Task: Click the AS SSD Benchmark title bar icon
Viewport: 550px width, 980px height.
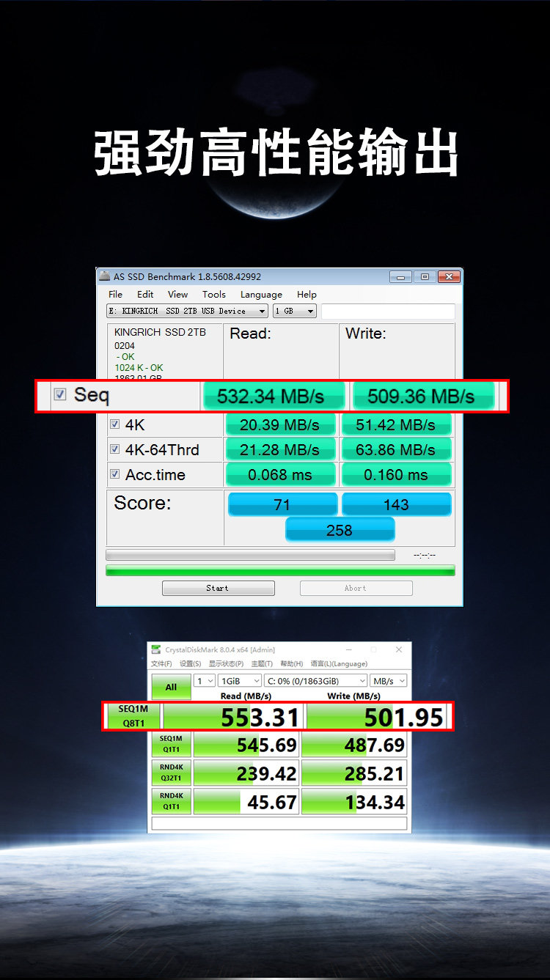Action: coord(105,277)
